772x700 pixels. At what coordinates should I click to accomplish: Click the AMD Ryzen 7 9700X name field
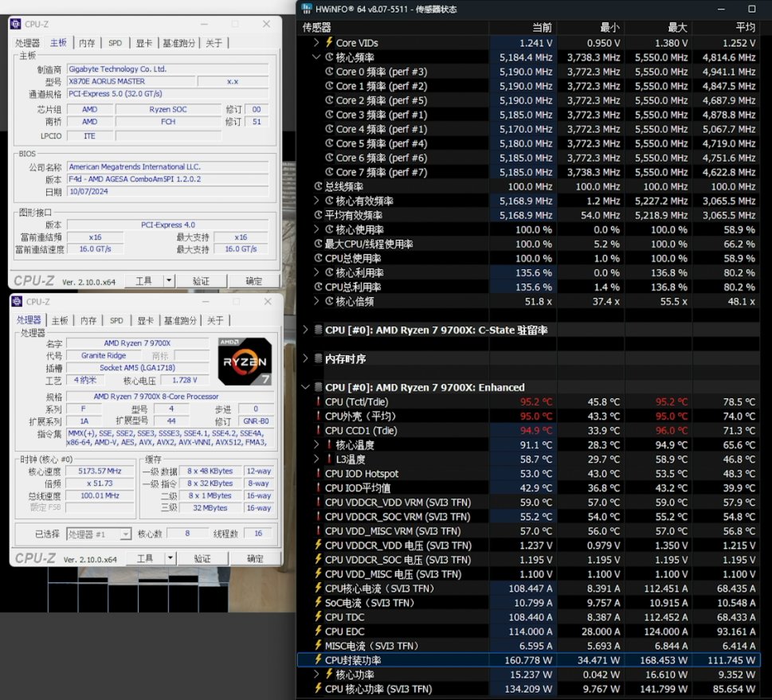[x=137, y=343]
